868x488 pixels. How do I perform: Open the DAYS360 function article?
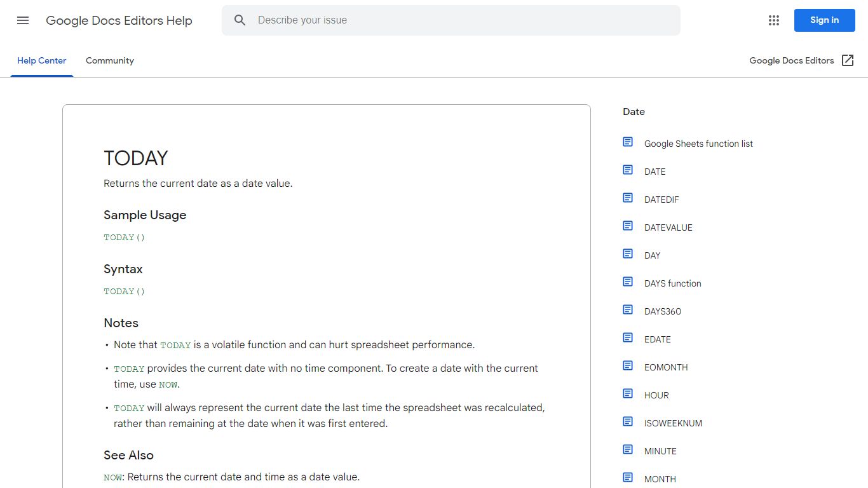pyautogui.click(x=663, y=311)
